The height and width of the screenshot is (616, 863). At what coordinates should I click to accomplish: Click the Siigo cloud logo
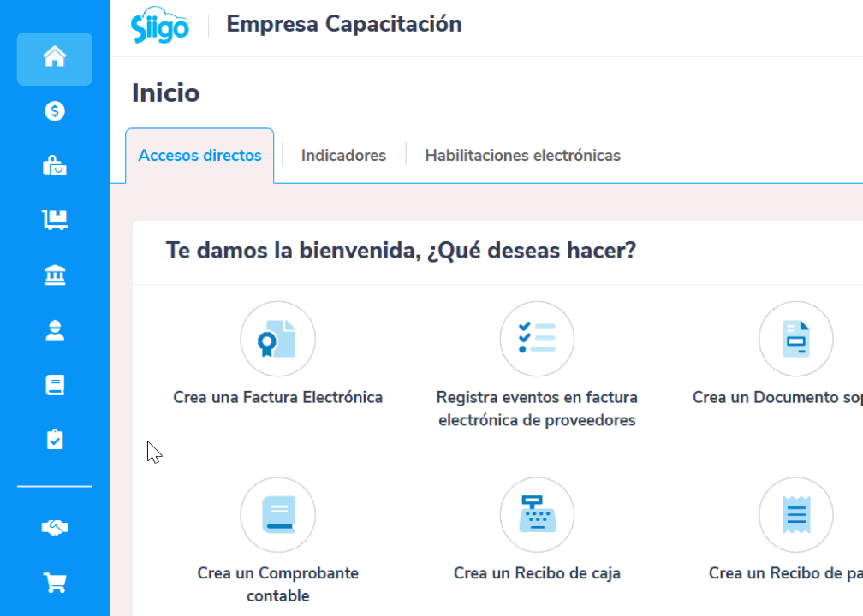pyautogui.click(x=160, y=26)
